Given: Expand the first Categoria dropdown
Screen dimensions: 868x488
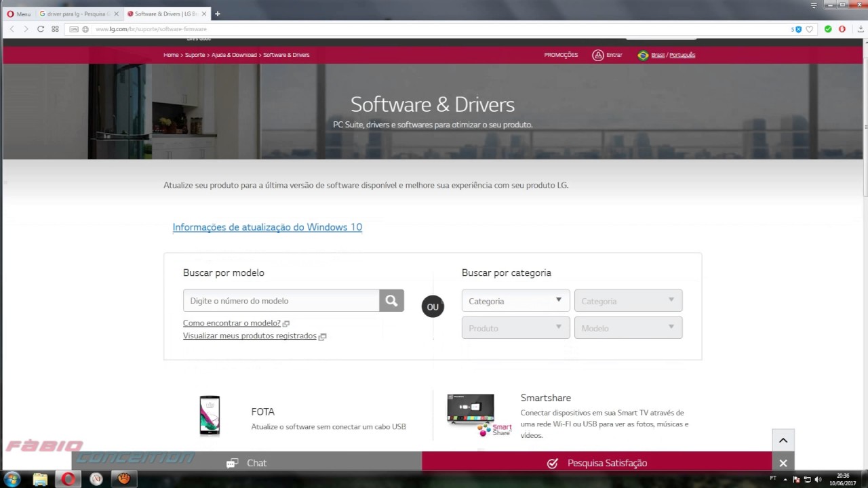Looking at the screenshot, I should 515,301.
